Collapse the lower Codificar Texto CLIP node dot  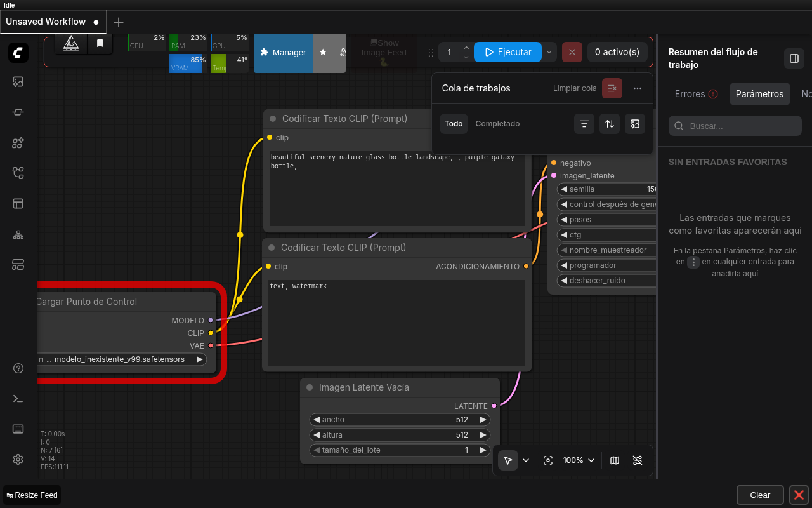(272, 248)
